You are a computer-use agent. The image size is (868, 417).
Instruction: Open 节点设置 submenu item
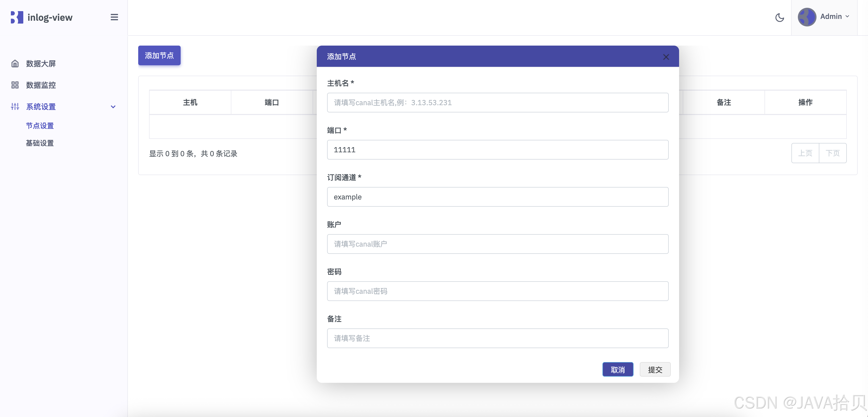click(40, 126)
